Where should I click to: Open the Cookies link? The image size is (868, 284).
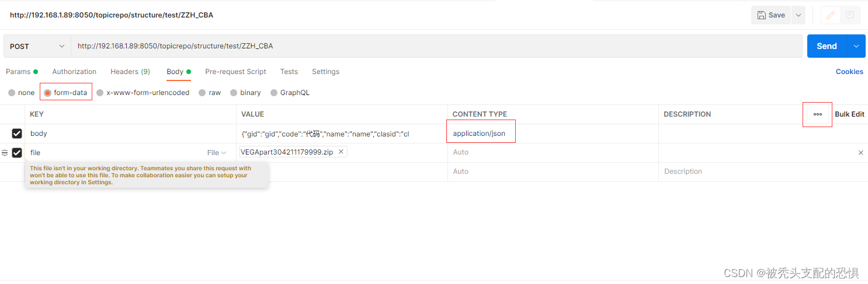[849, 72]
